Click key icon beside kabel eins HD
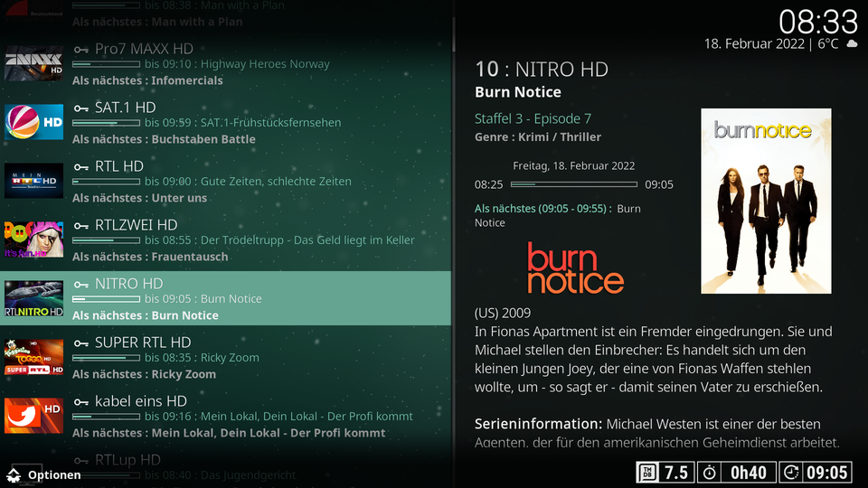 tap(81, 402)
